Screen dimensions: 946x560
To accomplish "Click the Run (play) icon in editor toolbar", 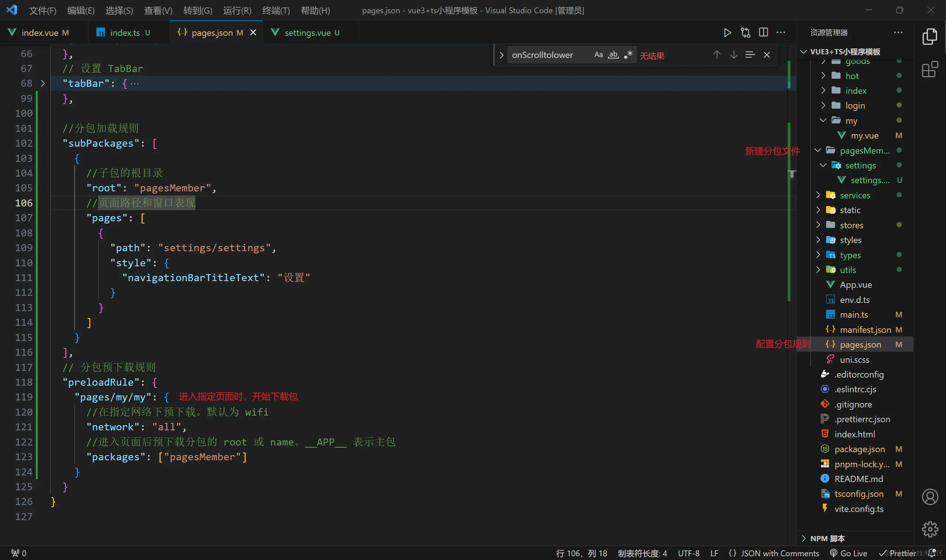I will coord(727,33).
